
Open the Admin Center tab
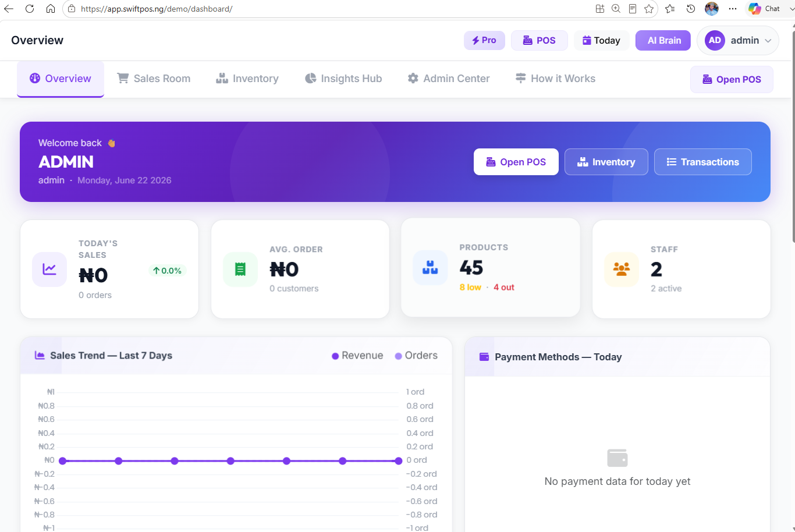click(449, 79)
